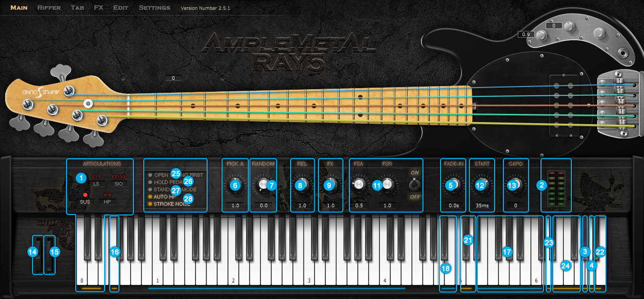Select the SIO slide in/out articulation

(118, 180)
